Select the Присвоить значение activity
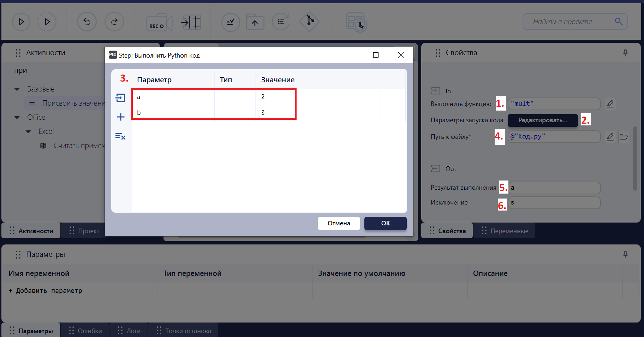This screenshot has width=644, height=337. coord(65,103)
